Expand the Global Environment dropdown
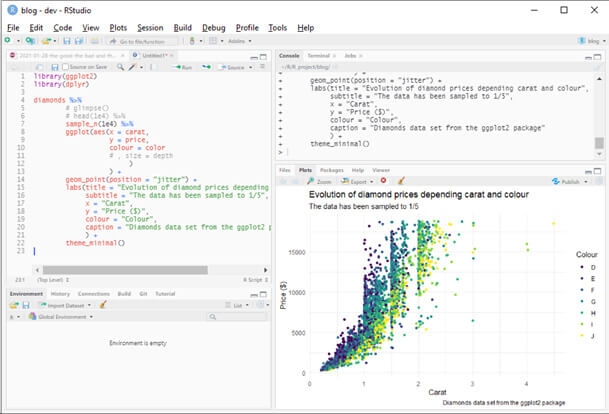The width and height of the screenshot is (609, 414). pyautogui.click(x=60, y=316)
